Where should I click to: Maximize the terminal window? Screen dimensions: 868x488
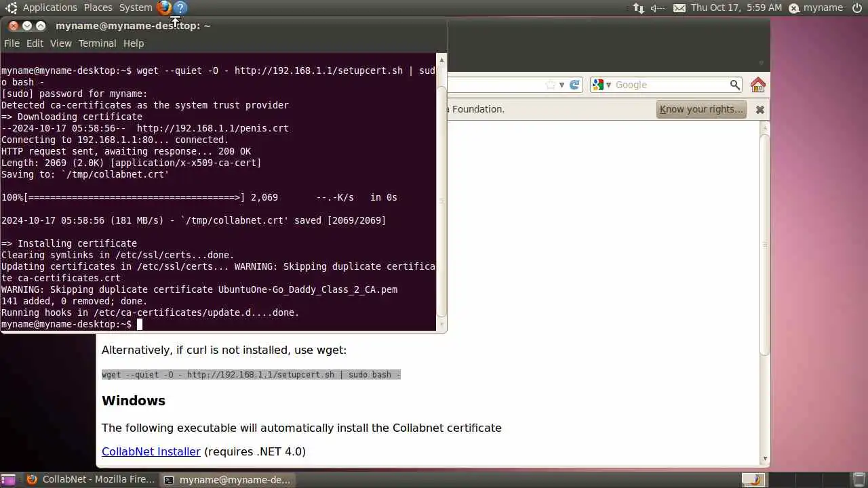click(x=41, y=26)
